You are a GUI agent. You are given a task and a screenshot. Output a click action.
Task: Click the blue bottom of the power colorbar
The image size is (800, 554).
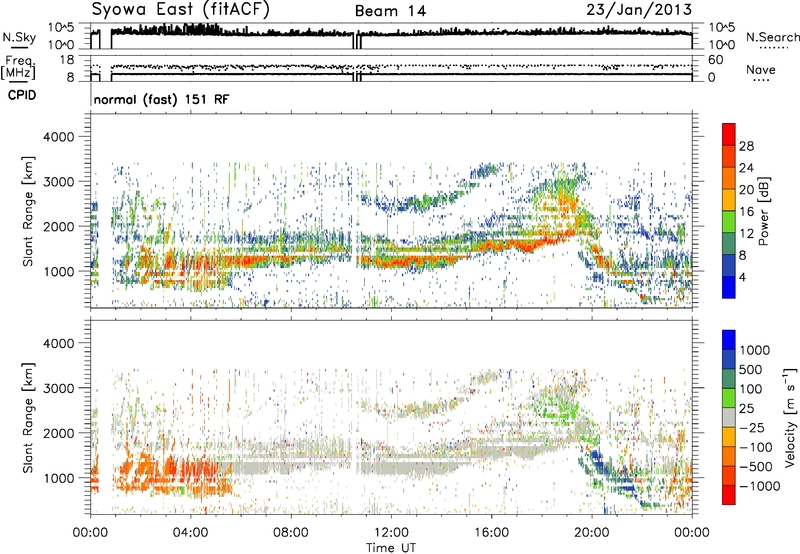[729, 287]
